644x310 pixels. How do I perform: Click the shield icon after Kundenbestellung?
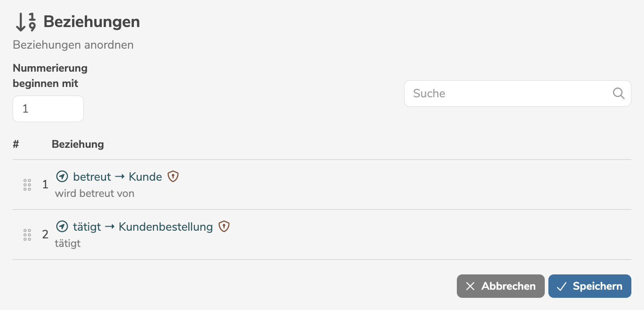coord(224,227)
